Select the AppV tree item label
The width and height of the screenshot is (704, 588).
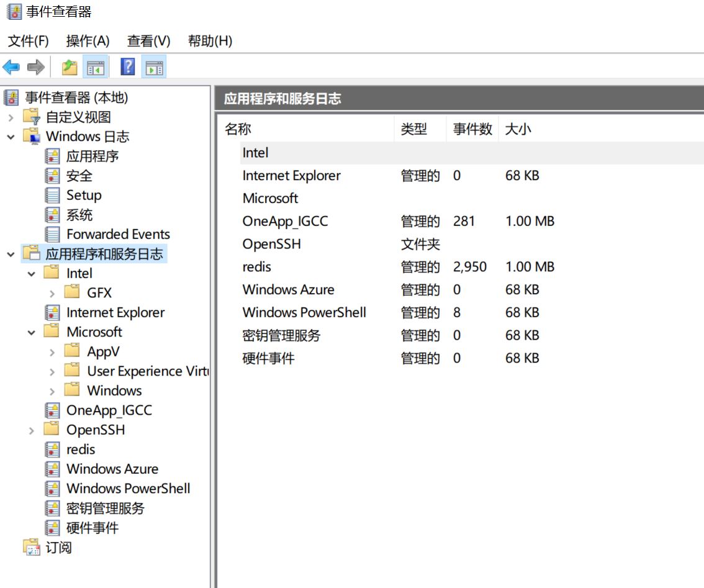[x=103, y=351]
